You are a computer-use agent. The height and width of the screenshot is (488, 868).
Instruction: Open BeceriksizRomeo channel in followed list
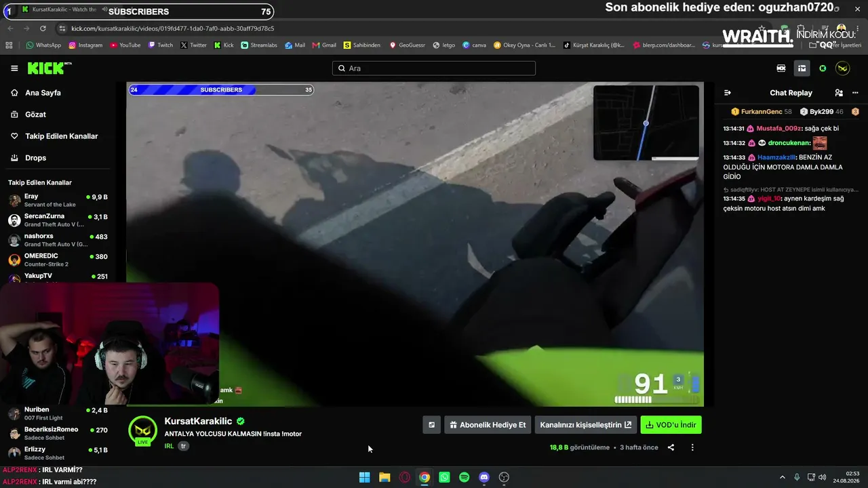pos(58,433)
